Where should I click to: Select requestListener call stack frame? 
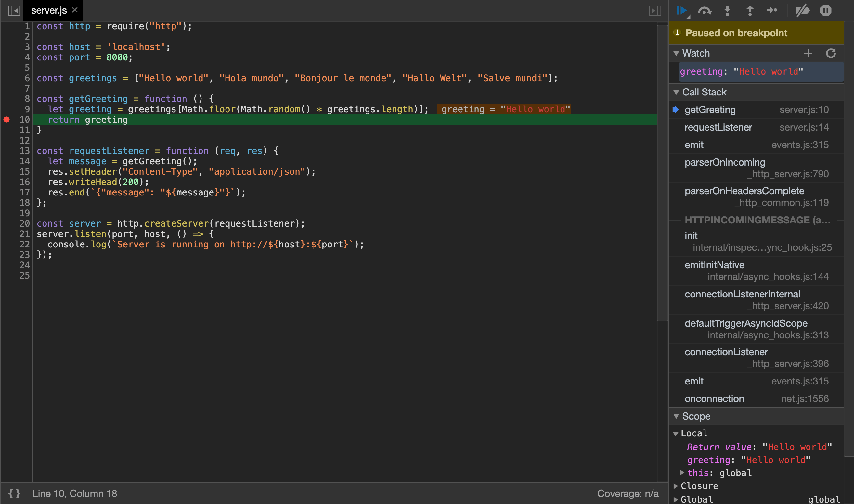point(756,127)
